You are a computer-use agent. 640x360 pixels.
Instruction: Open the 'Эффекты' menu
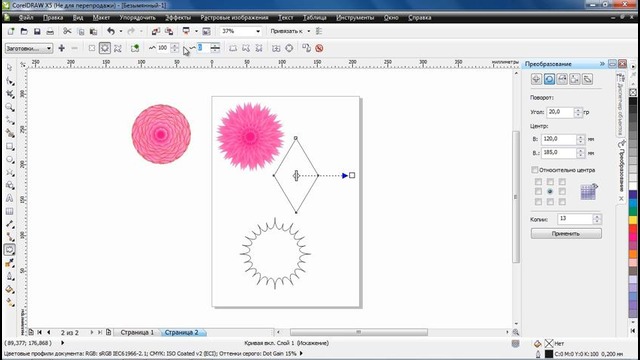point(178,18)
